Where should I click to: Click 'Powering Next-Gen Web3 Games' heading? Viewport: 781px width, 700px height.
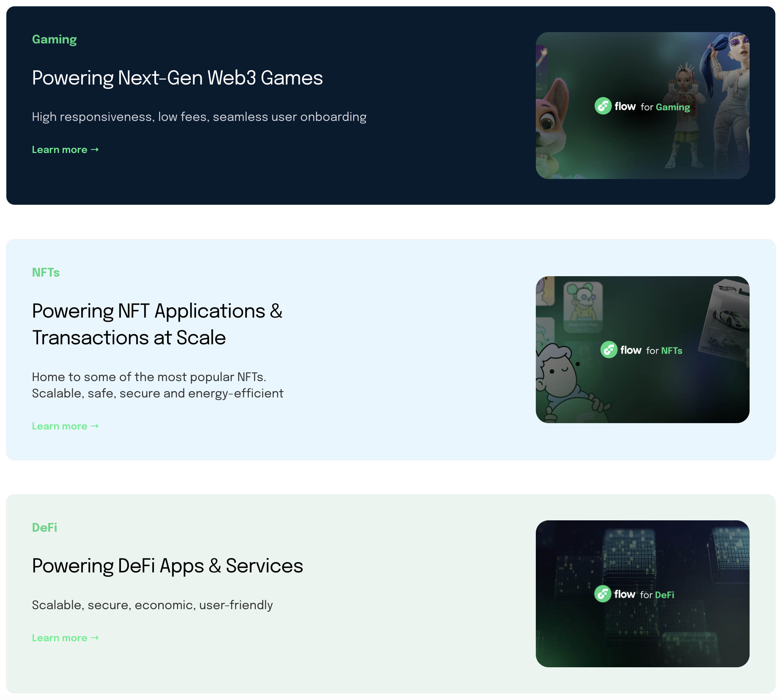point(177,78)
